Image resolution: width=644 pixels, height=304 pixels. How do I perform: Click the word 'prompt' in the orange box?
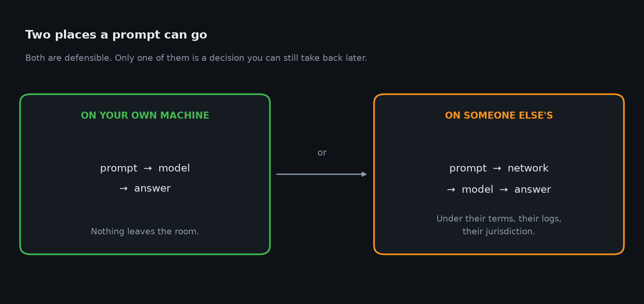click(468, 169)
